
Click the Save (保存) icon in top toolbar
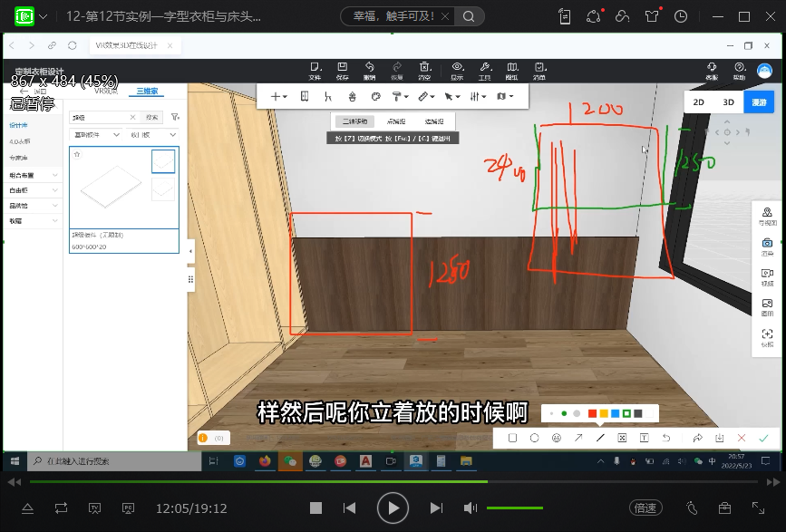[342, 70]
